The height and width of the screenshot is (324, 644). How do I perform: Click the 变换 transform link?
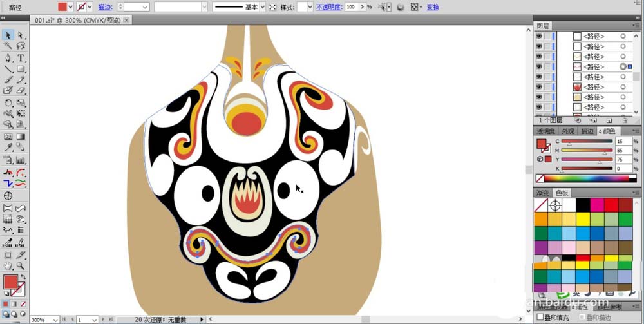click(x=433, y=7)
